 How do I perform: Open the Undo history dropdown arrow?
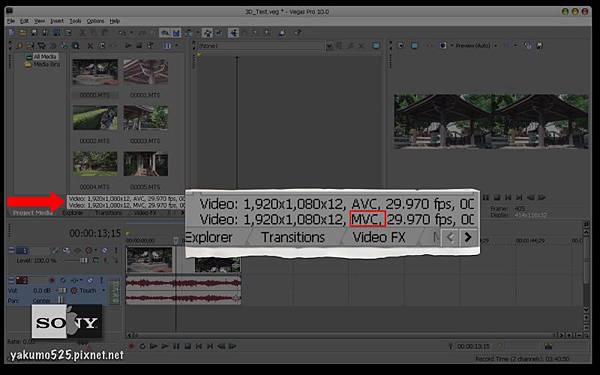131,33
